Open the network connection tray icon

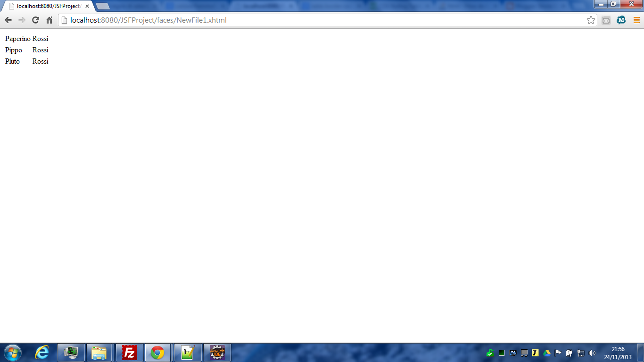[581, 353]
